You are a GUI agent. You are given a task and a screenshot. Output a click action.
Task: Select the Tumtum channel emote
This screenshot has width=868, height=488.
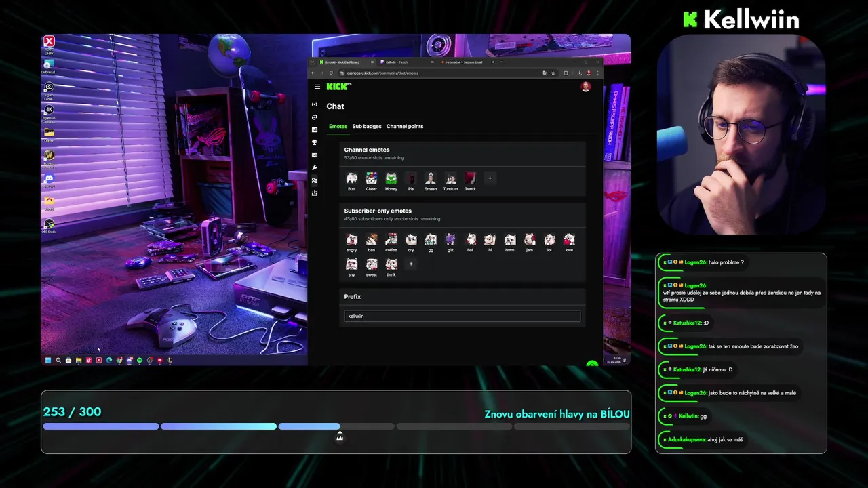(451, 178)
